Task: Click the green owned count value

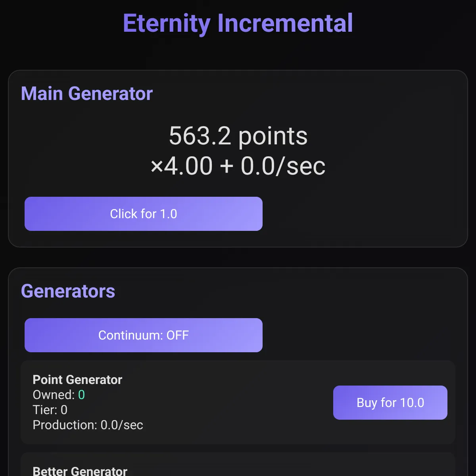Action: pos(81,395)
